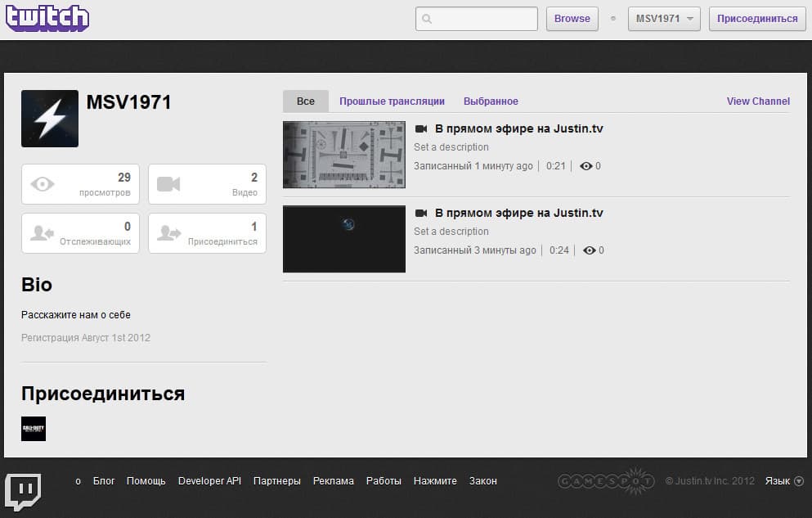Click the Регистрация Август 1st 2012 text
Screen dimensions: 812x518
(86, 338)
